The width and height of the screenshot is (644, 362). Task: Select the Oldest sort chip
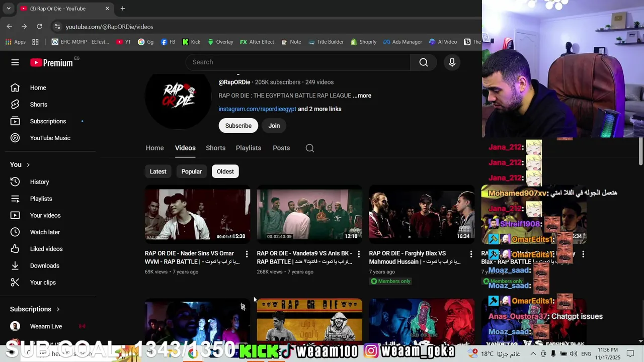pyautogui.click(x=225, y=171)
